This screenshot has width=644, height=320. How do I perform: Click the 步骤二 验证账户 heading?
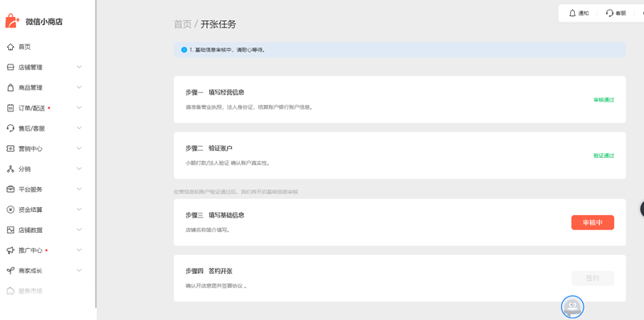point(208,148)
